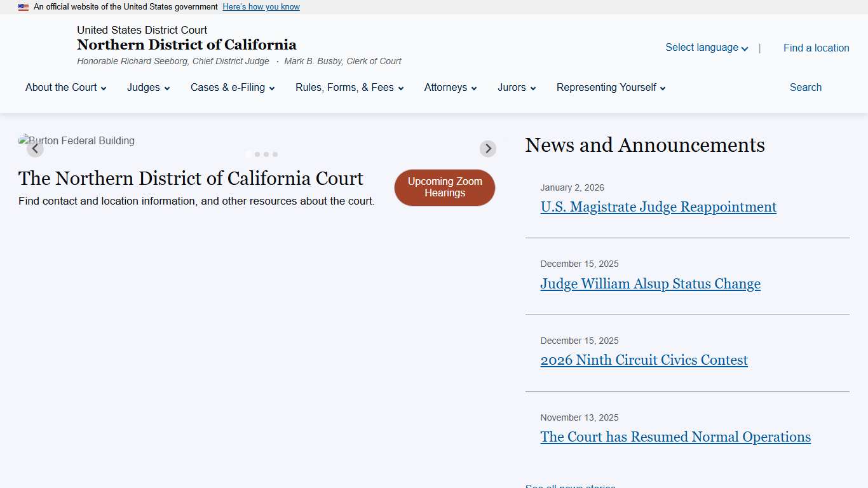Open the Search function
868x488 pixels.
coord(805,88)
